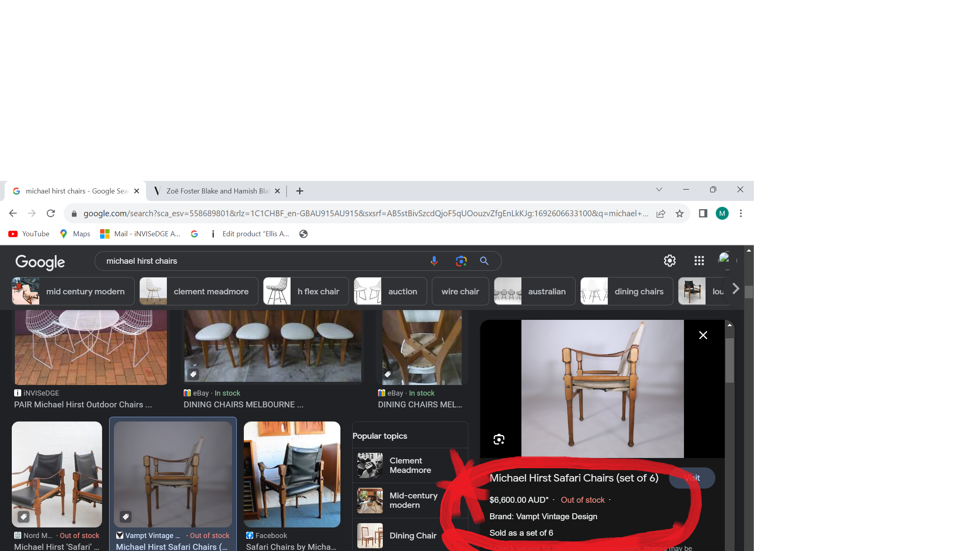
Task: Open Google quick settings gear
Action: [x=669, y=261]
